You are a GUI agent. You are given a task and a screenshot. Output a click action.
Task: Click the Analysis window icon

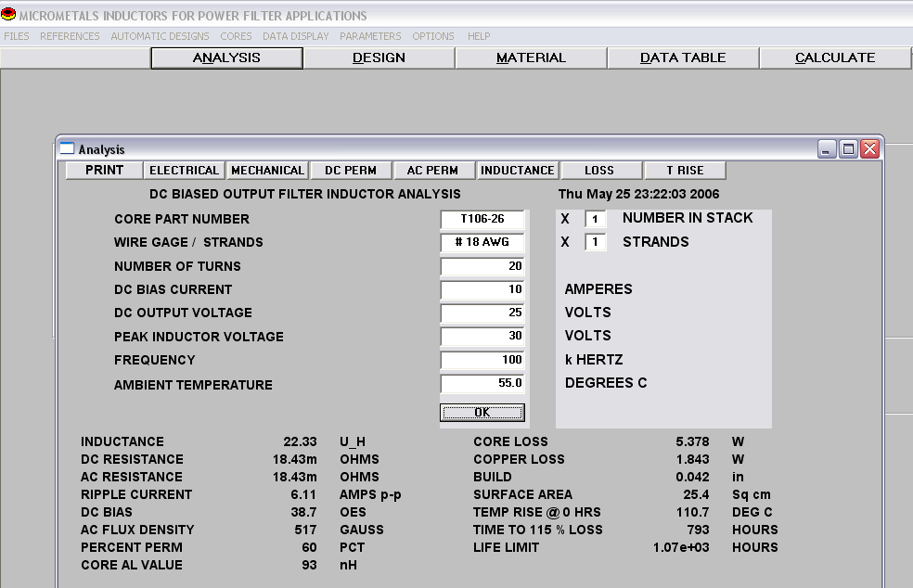[68, 149]
